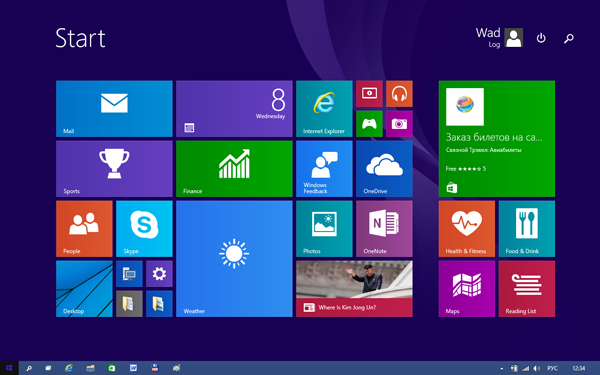This screenshot has width=600, height=375.
Task: Show hidden system tray icons
Action: (x=502, y=369)
